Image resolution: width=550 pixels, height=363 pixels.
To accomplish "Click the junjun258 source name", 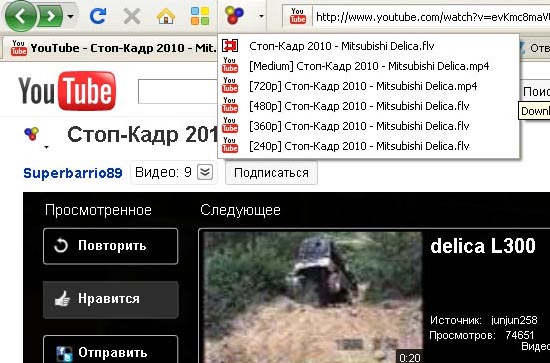I will (x=514, y=320).
